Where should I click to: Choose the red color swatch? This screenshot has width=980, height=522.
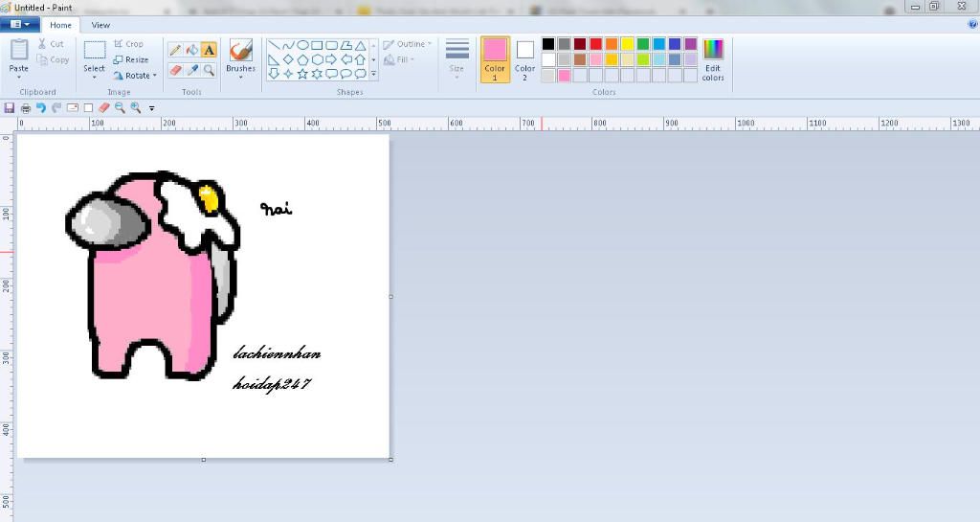pos(595,44)
